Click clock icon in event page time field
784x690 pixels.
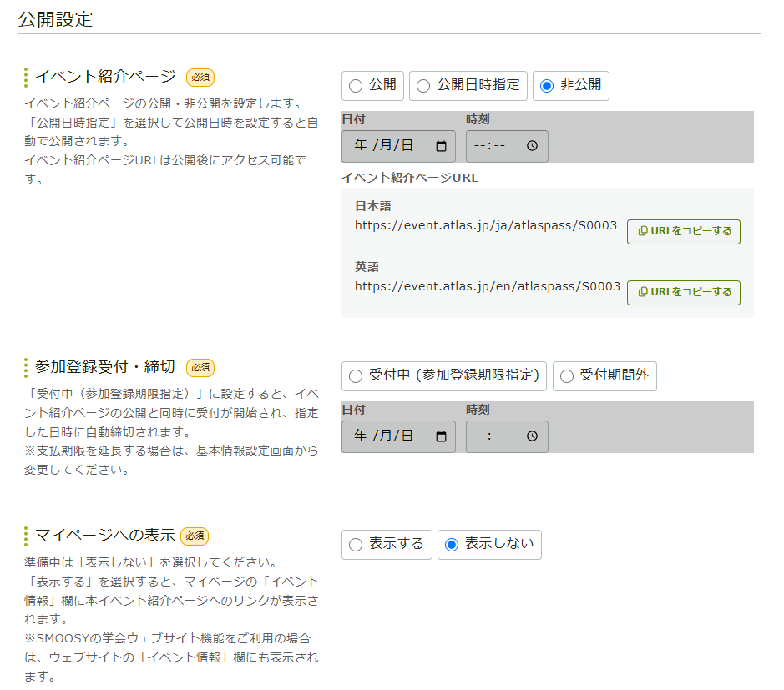pos(533,146)
